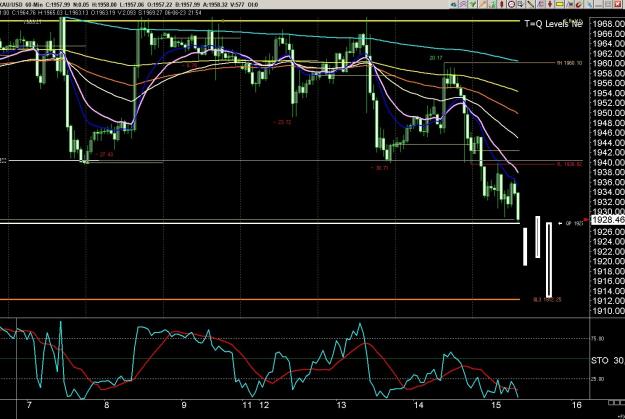Click date 16 on the time axis
Image resolution: width=625 pixels, height=419 pixels.
576,405
